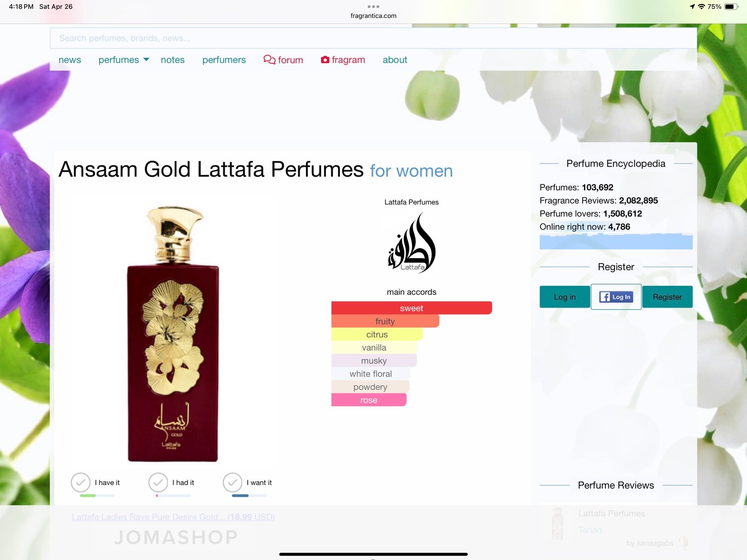747x560 pixels.
Task: Tap the three dots at the top of the window
Action: pos(373,7)
